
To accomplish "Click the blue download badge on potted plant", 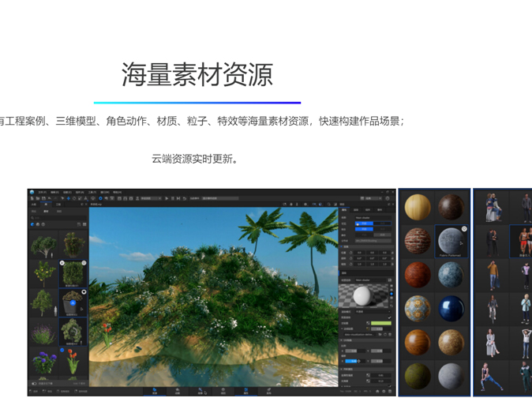I will pos(73,302).
